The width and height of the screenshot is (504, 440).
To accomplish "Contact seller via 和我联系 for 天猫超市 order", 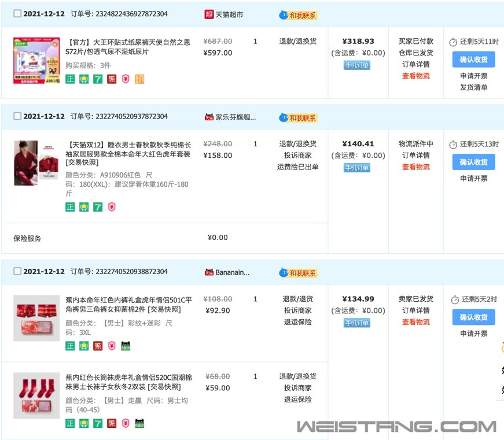I will [x=298, y=15].
